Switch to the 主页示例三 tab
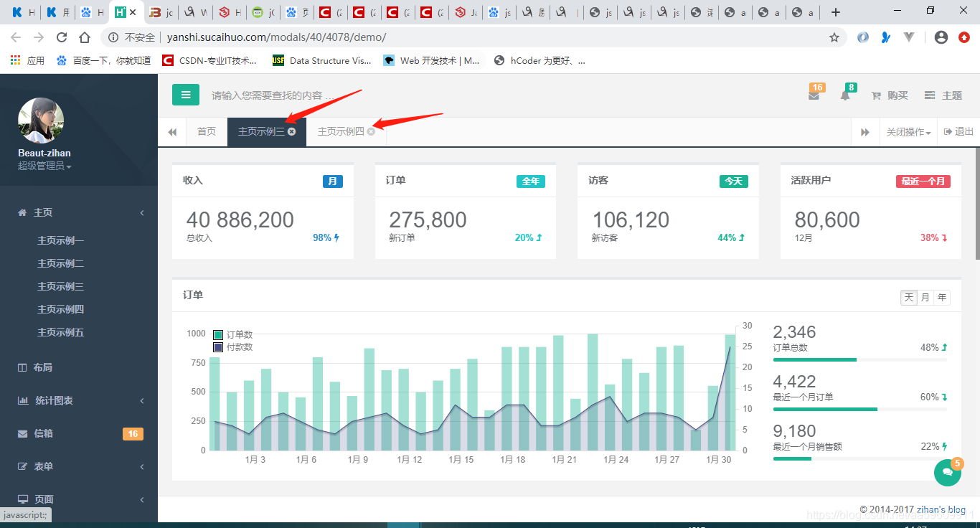 pyautogui.click(x=261, y=132)
